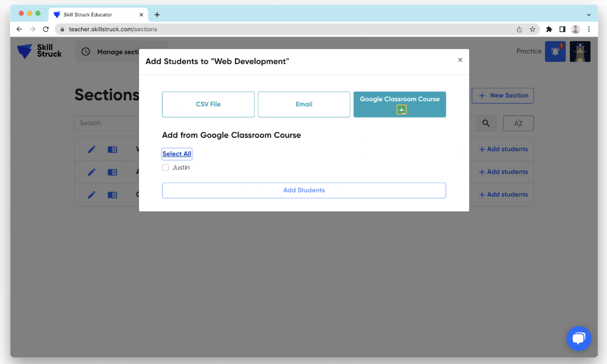Select the pencil edit icon on the first section
This screenshot has width=607, height=364.
click(x=92, y=149)
